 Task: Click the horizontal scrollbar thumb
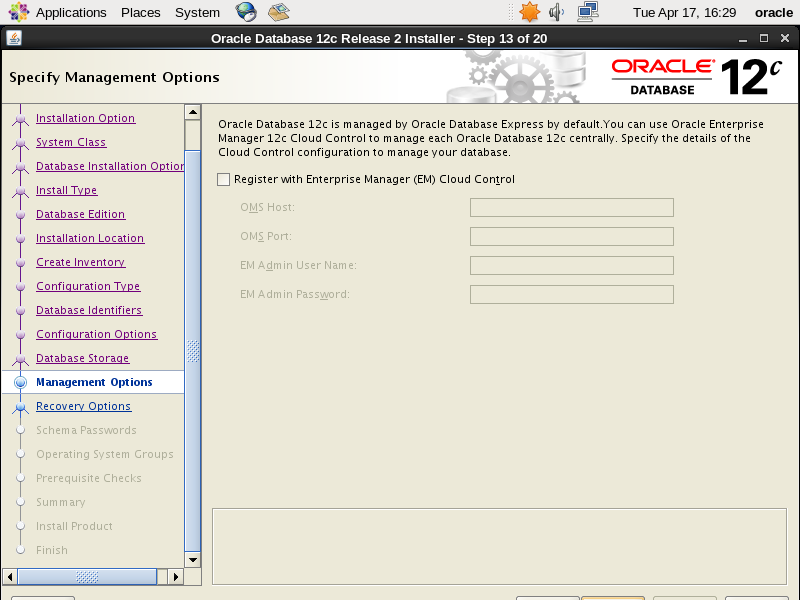point(87,577)
